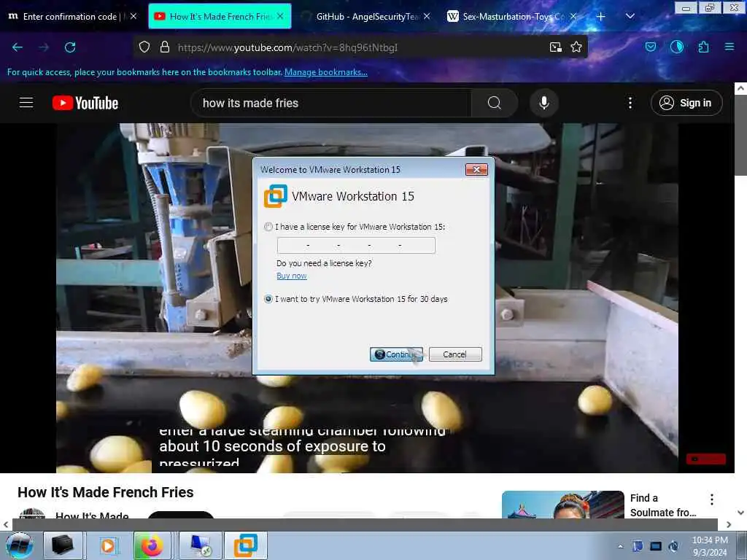Open Firefox from the taskbar
The width and height of the screenshot is (747, 560).
point(152,545)
